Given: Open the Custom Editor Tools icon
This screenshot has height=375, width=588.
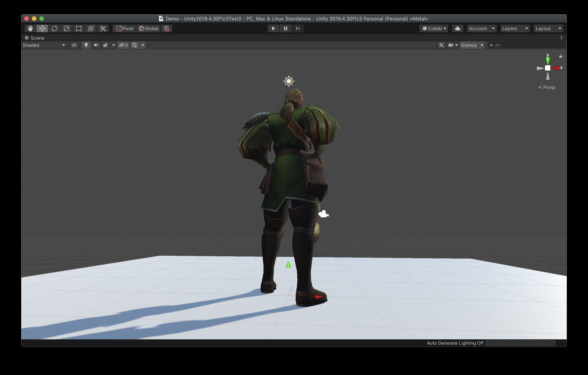Looking at the screenshot, I should click(102, 28).
